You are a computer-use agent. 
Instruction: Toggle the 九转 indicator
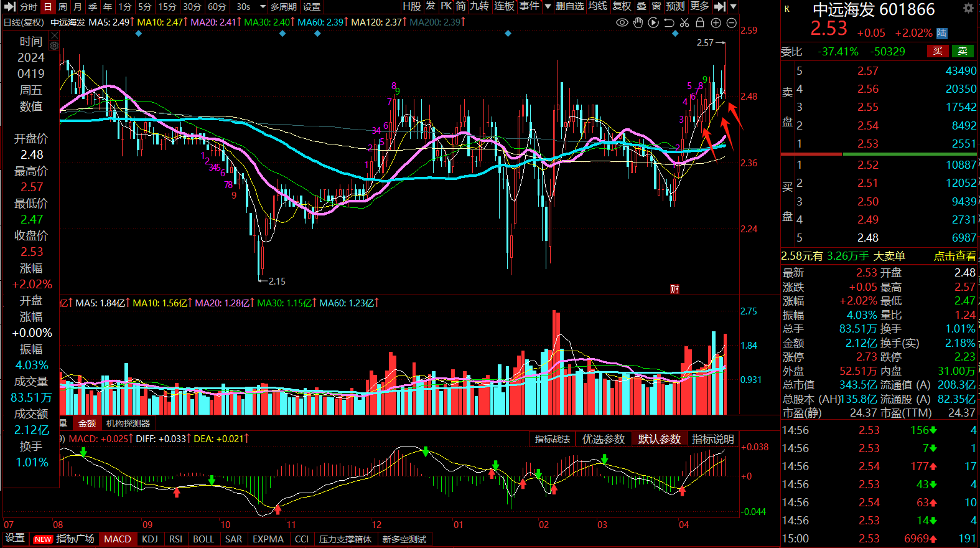click(x=479, y=6)
